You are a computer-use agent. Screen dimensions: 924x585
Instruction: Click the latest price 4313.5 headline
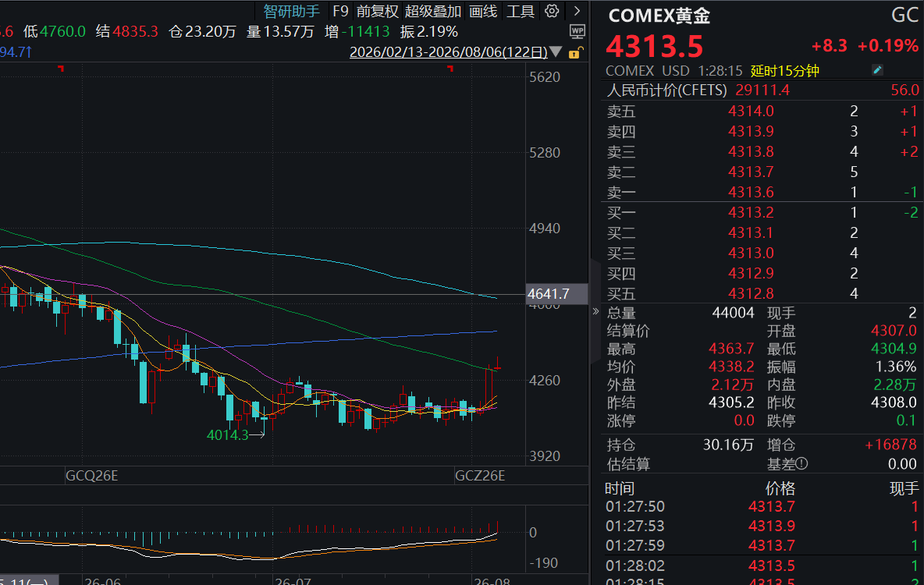coord(655,46)
